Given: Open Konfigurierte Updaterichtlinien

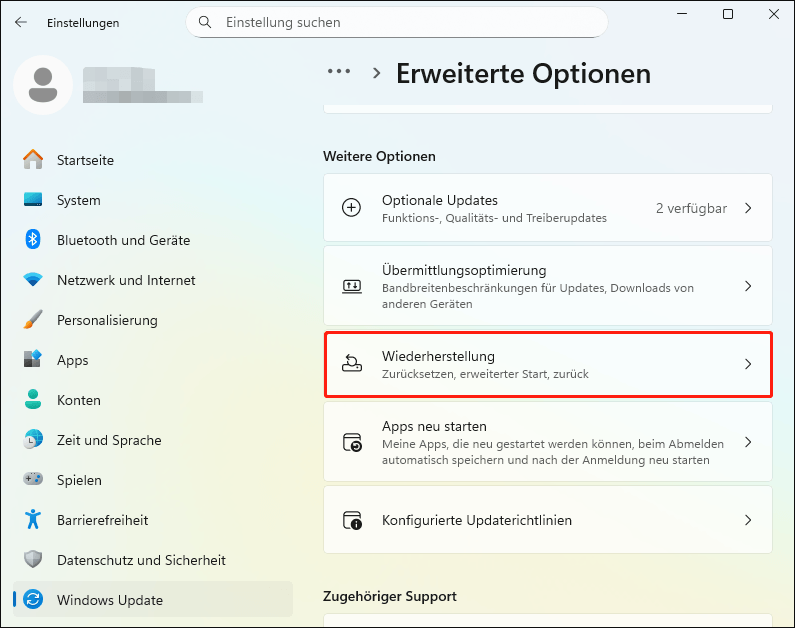Looking at the screenshot, I should [548, 520].
